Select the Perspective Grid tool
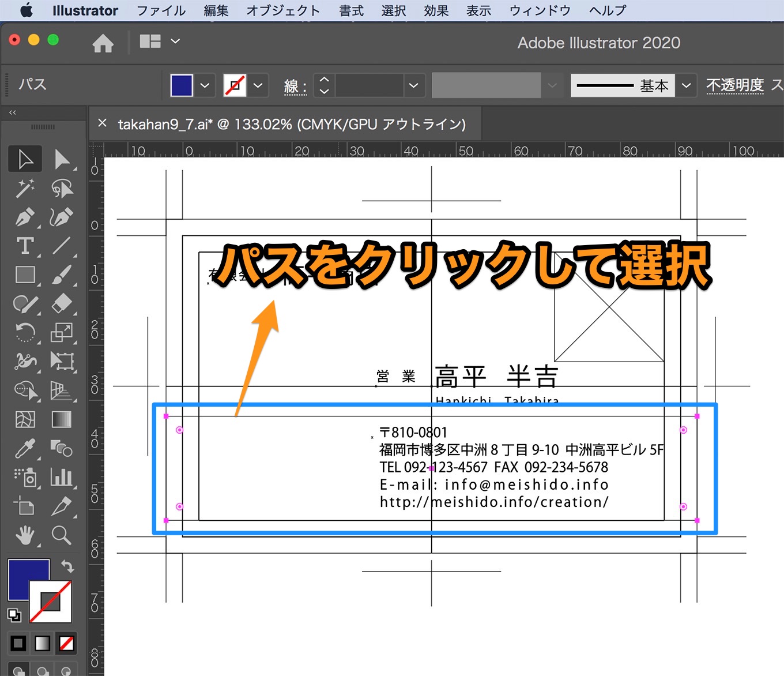Screen dimensions: 784x676 coord(61,390)
